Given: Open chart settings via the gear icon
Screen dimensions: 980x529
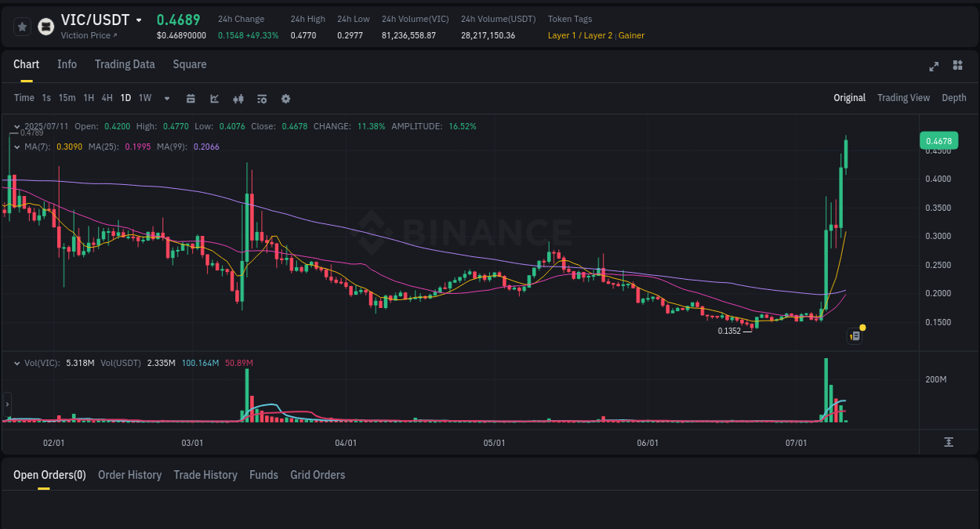Looking at the screenshot, I should [285, 98].
